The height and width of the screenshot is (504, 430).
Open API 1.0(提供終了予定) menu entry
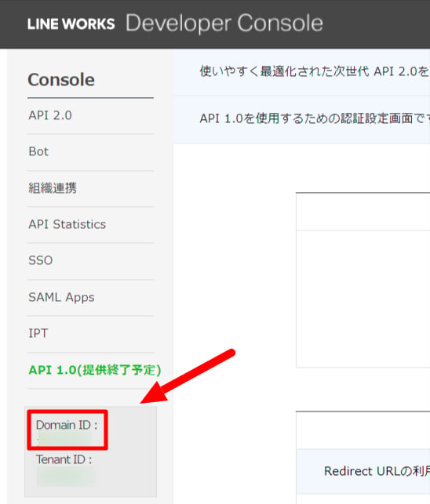point(95,370)
